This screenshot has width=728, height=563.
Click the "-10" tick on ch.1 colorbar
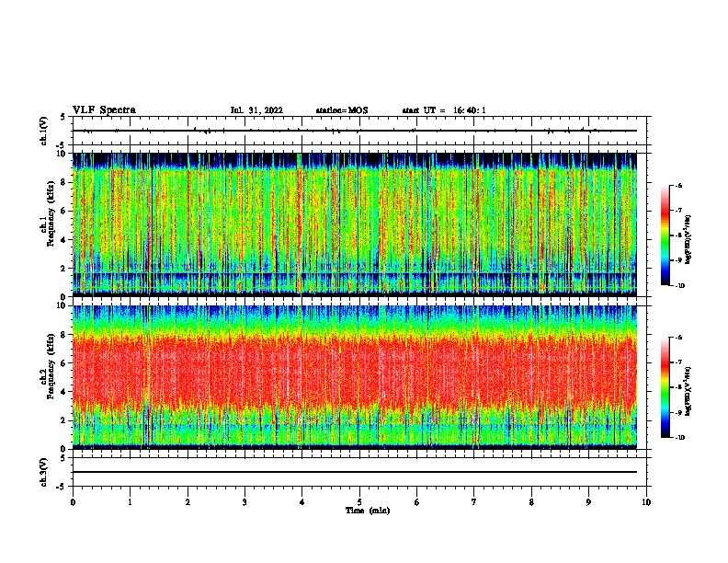pos(680,286)
